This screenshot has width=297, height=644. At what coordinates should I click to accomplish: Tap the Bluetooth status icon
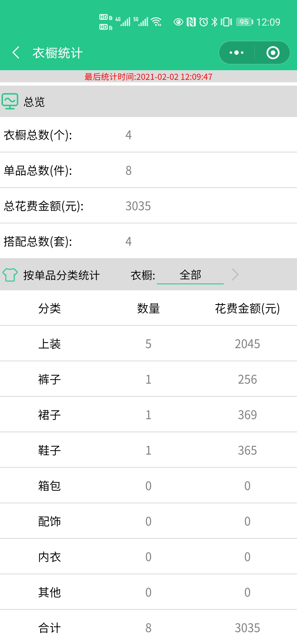tap(214, 22)
